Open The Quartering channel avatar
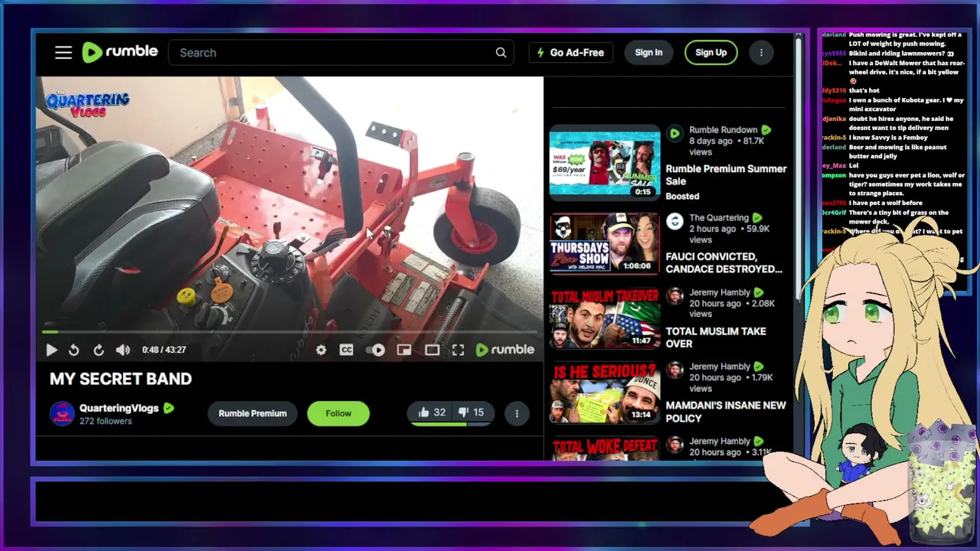980x551 pixels. [675, 221]
